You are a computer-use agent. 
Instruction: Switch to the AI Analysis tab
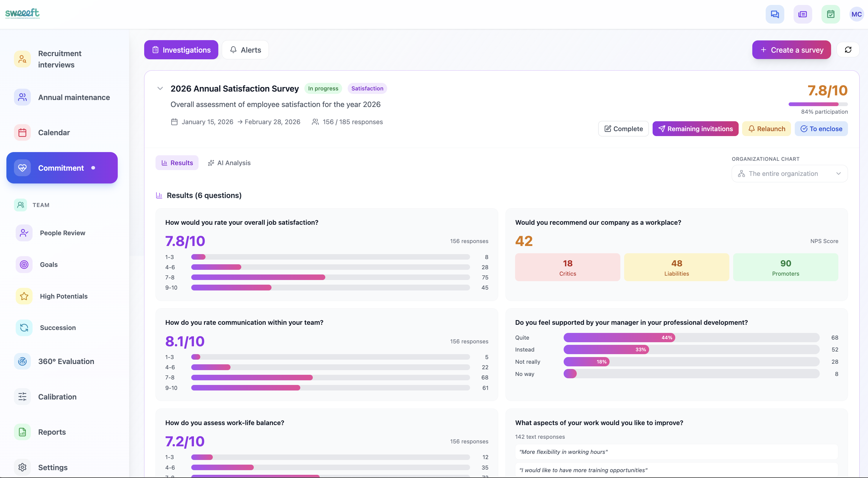click(x=229, y=163)
